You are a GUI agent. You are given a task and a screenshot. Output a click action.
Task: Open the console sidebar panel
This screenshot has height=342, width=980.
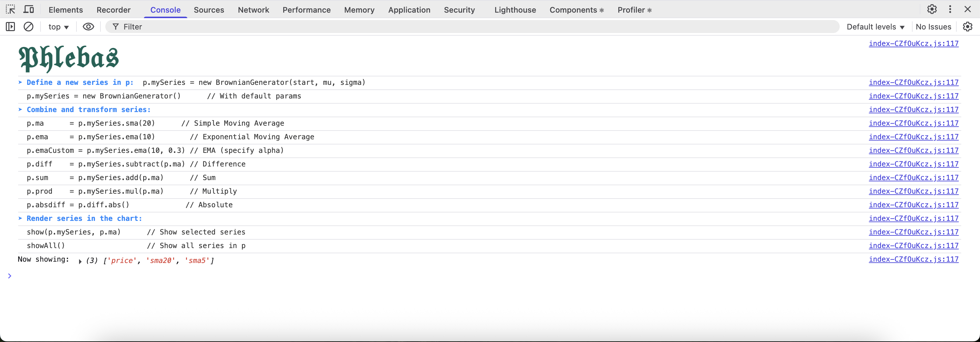pyautogui.click(x=10, y=27)
